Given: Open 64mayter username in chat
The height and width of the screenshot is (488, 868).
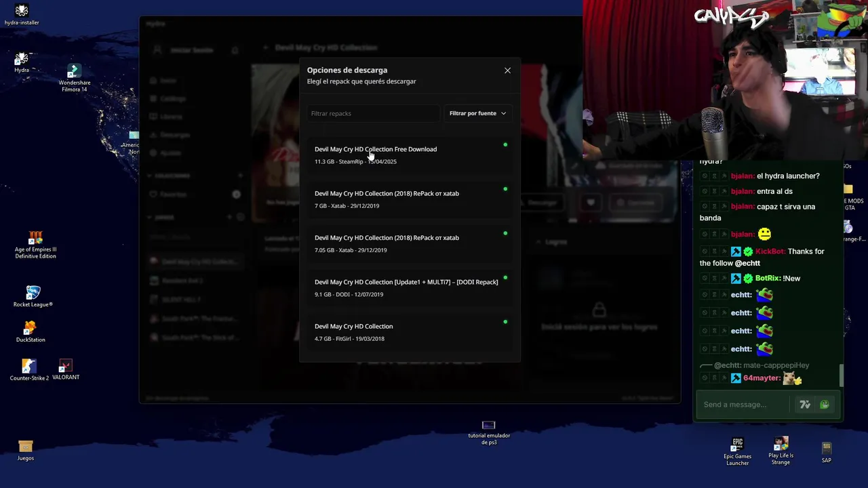Looking at the screenshot, I should 762,378.
